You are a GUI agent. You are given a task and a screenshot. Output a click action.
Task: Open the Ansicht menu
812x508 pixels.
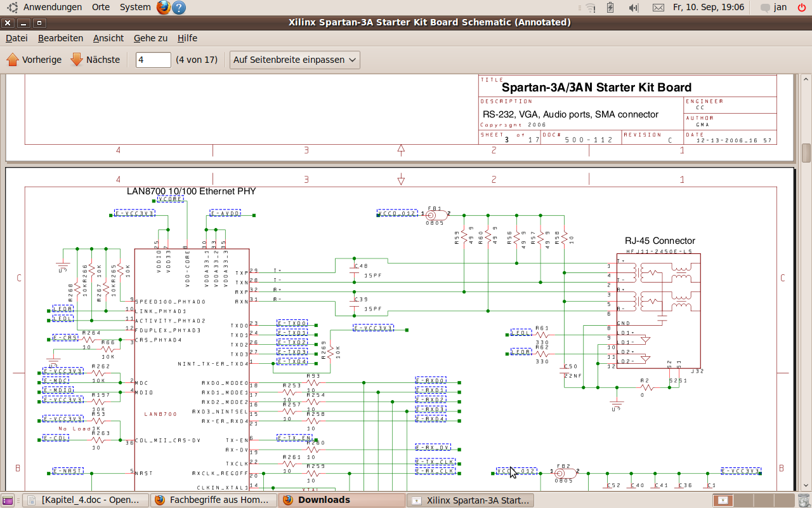108,38
